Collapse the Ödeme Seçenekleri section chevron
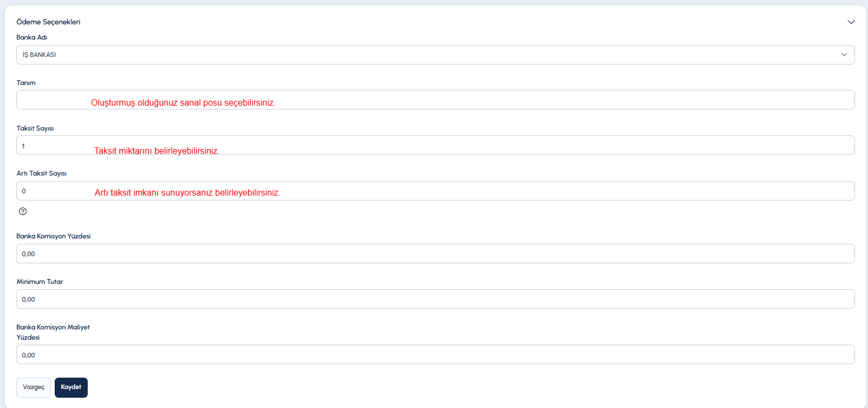 click(851, 22)
